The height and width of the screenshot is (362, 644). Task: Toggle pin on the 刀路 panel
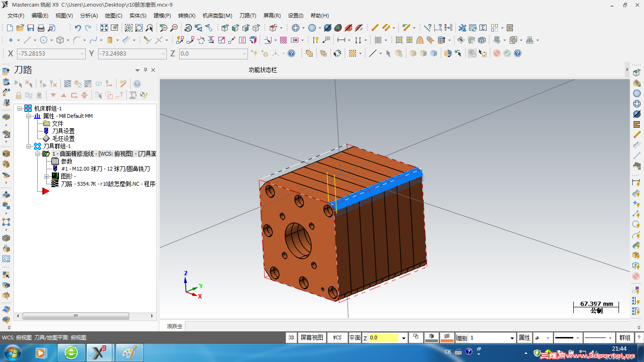(145, 70)
